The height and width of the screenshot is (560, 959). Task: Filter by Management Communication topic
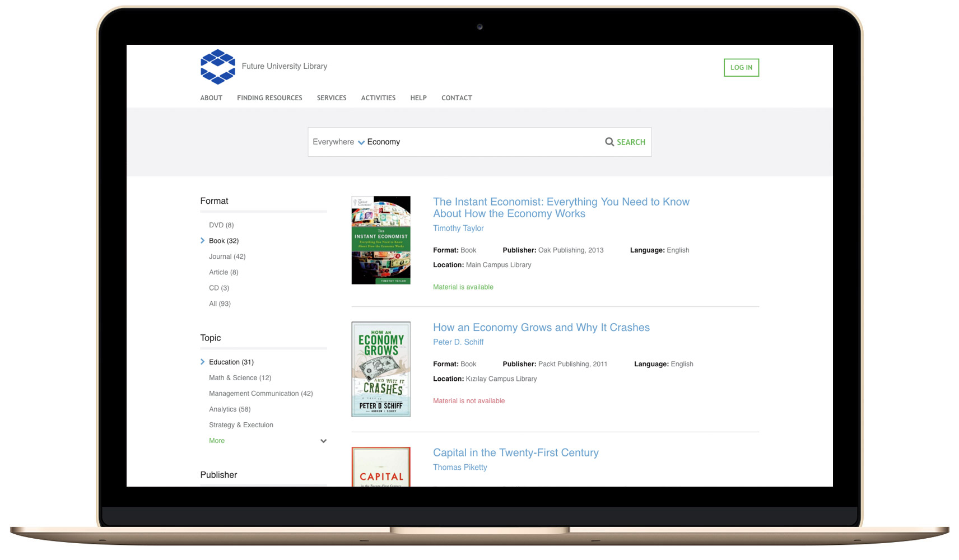pos(260,394)
